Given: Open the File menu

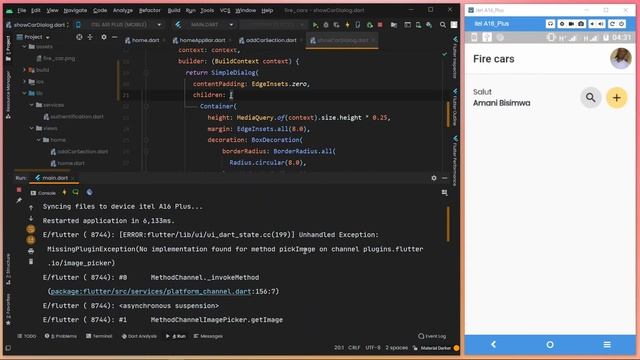Looking at the screenshot, I should (x=22, y=10).
